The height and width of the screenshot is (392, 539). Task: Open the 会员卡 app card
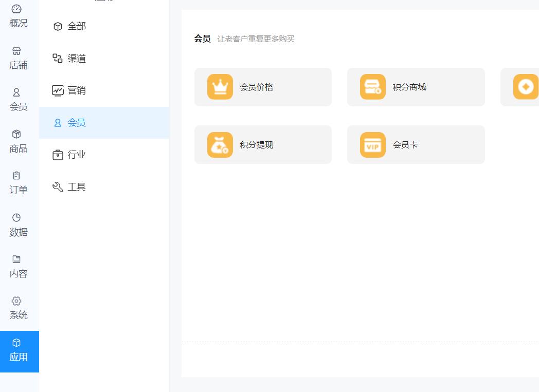[x=416, y=145]
